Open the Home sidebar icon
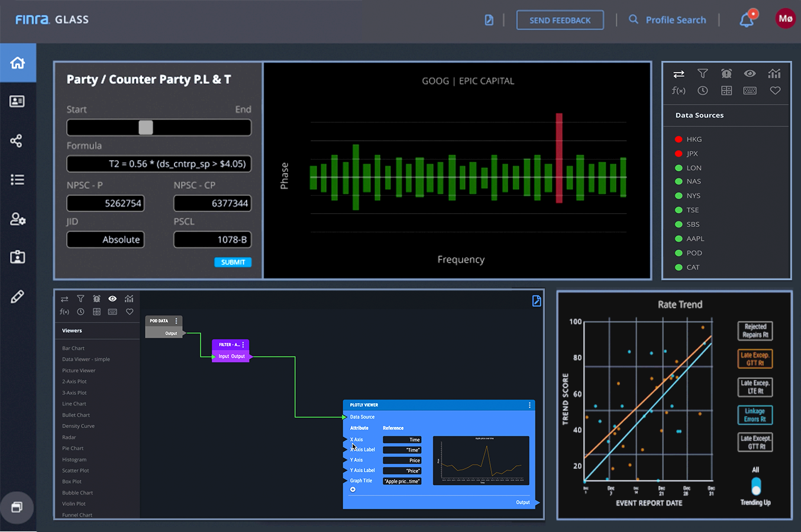 (x=18, y=63)
